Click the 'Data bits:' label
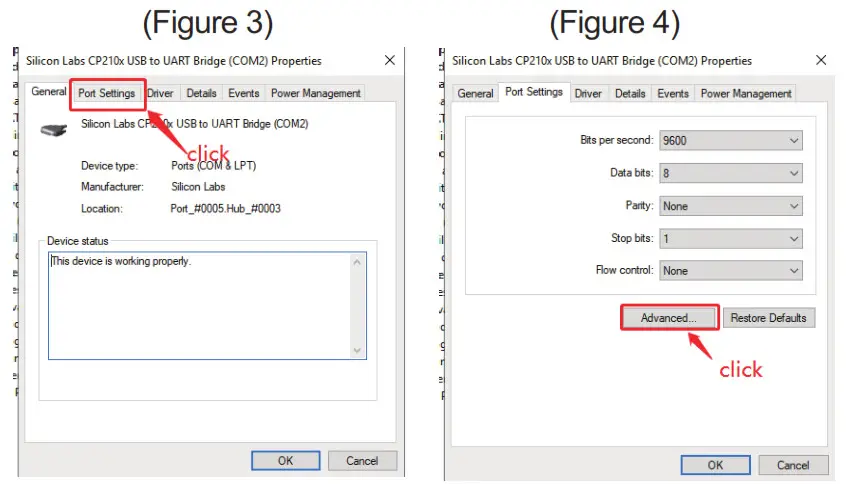Image resolution: width=846 pixels, height=494 pixels. tap(632, 173)
